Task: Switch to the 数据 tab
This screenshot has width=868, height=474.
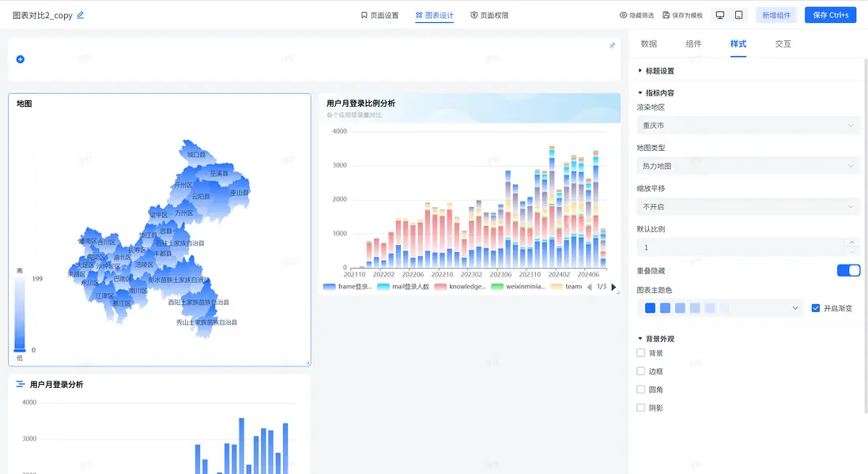Action: (x=649, y=43)
